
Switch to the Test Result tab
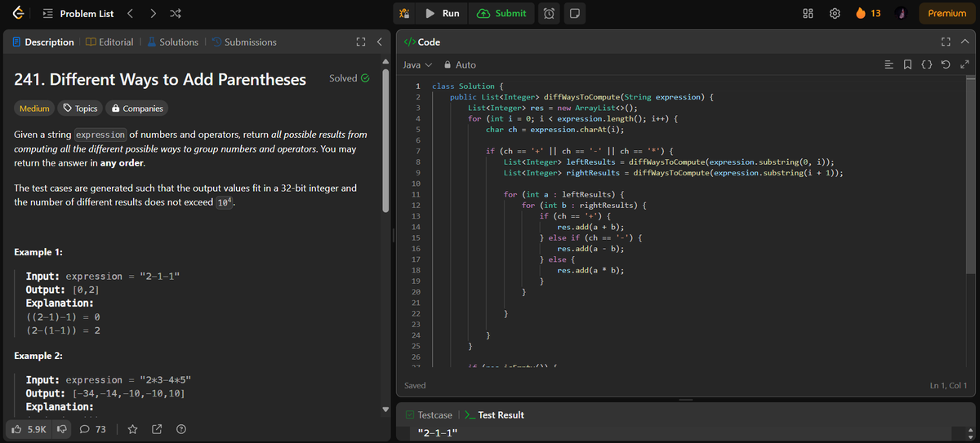(x=493, y=415)
